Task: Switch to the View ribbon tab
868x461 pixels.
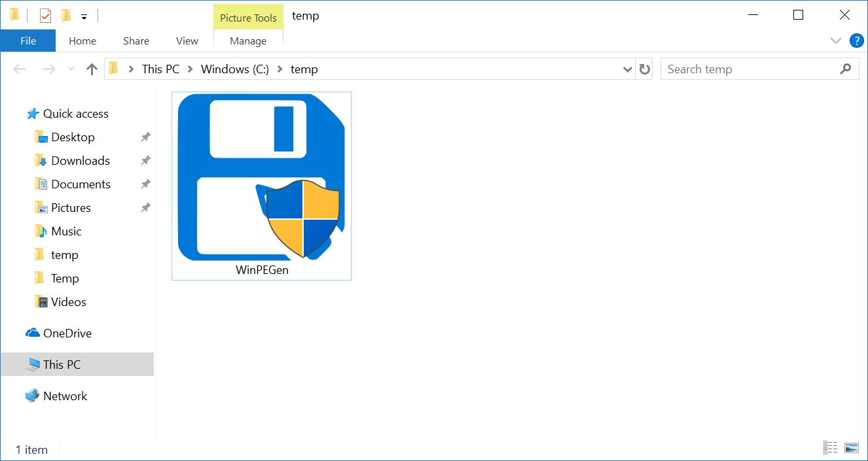Action: tap(187, 41)
